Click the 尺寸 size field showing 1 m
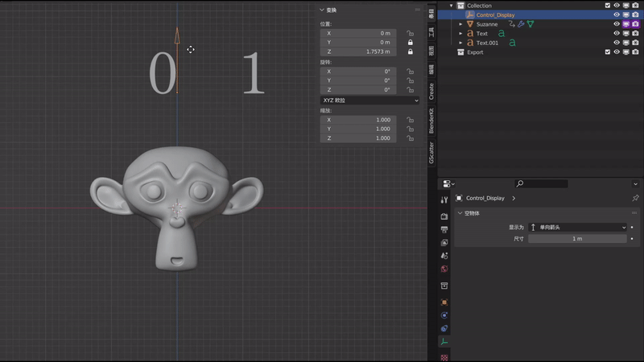 click(x=577, y=238)
